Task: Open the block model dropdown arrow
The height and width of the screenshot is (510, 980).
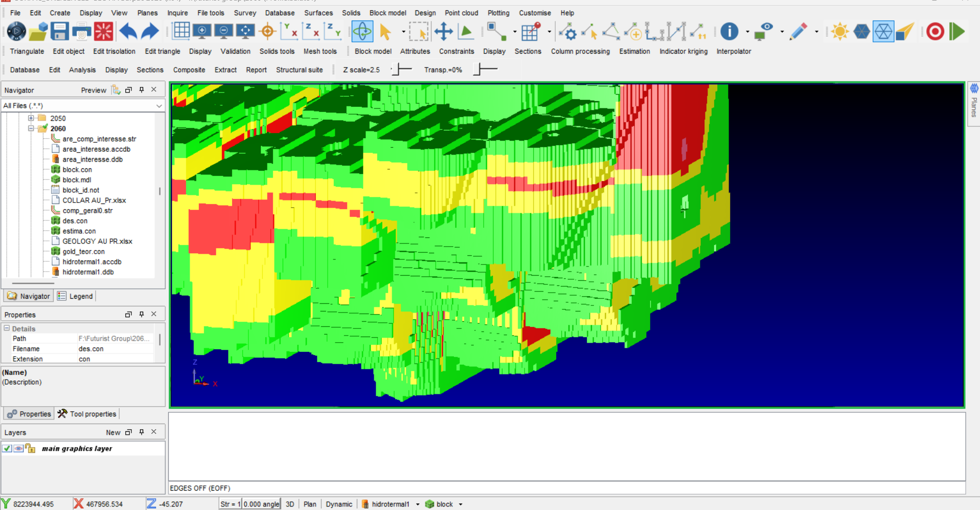Action: [461, 504]
